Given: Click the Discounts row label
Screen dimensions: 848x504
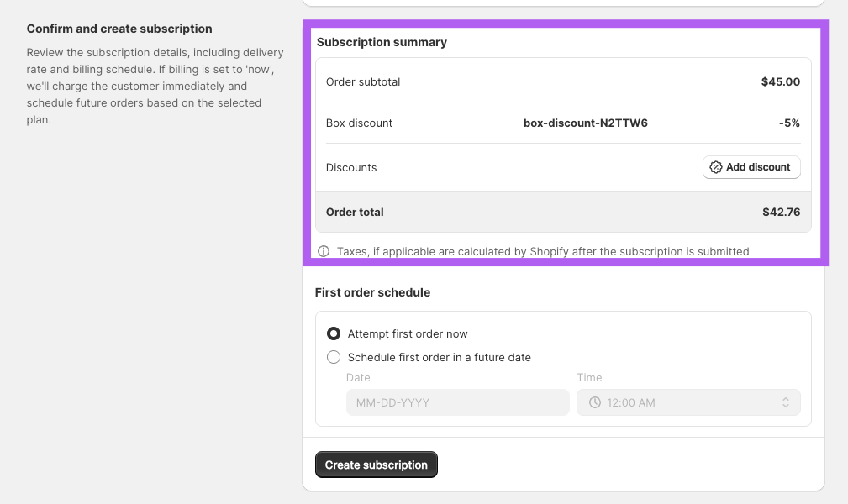Looking at the screenshot, I should (x=351, y=167).
